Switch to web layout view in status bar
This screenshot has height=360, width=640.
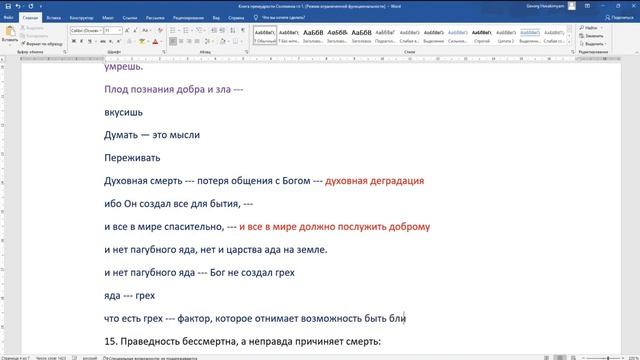tap(573, 358)
